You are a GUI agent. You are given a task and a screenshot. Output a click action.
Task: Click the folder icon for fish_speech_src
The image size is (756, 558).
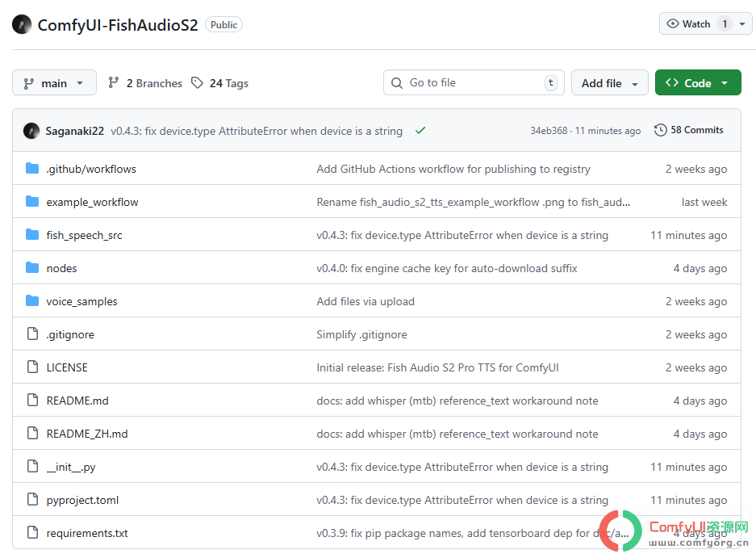[x=32, y=235]
